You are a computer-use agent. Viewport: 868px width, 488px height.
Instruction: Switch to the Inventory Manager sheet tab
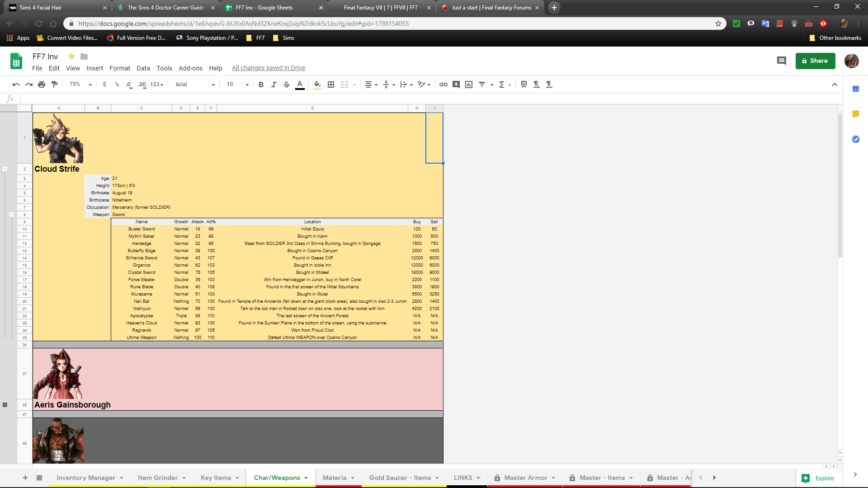pos(90,478)
